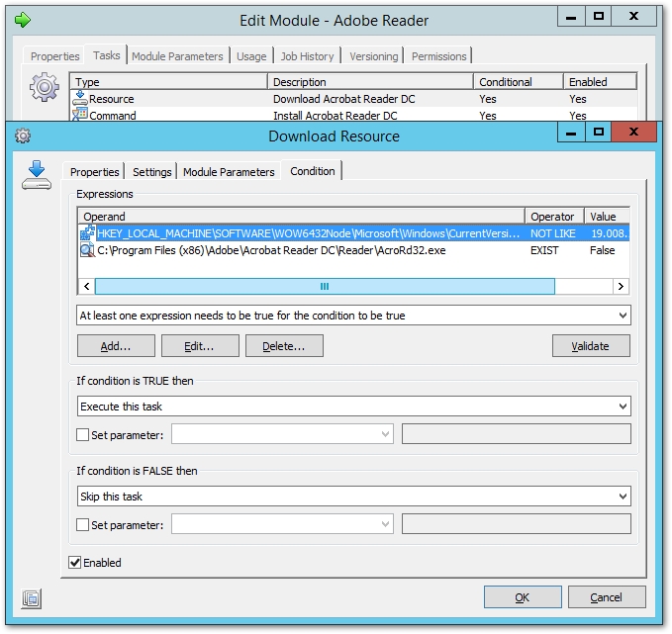Click the large gear icon in Edit Module window
Viewport: 672px width, 634px height.
tap(45, 87)
